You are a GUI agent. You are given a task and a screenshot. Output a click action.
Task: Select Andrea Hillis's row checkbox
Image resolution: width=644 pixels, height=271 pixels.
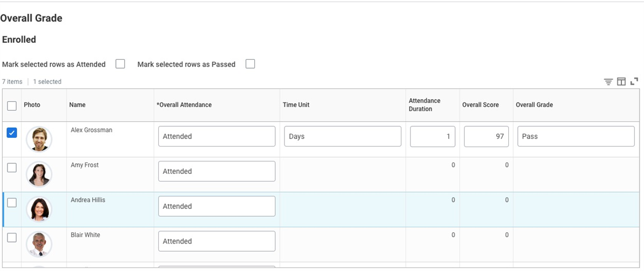[x=12, y=202]
